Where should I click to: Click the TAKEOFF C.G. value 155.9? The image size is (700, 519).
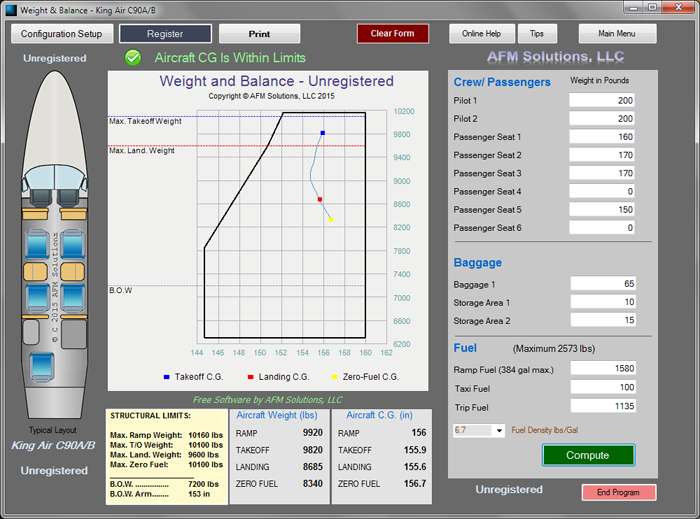pyautogui.click(x=415, y=450)
